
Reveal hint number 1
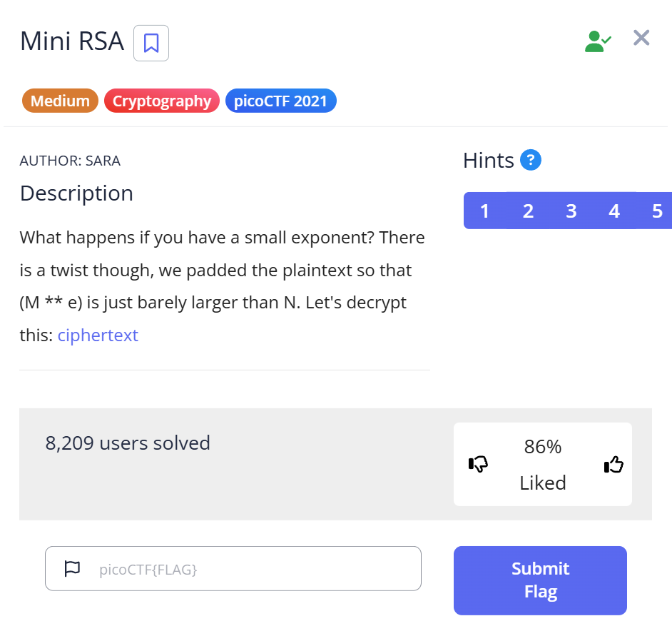tap(485, 211)
